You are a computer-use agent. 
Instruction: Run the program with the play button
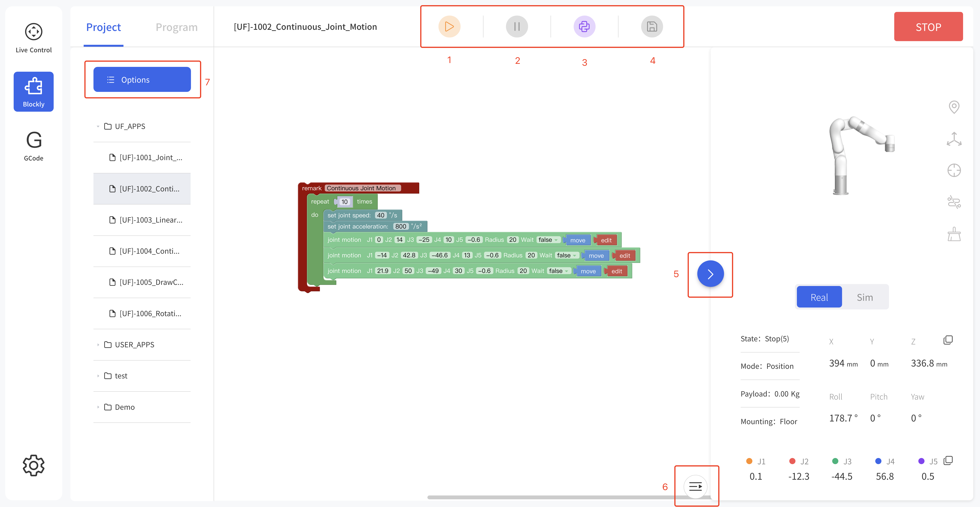(x=449, y=27)
